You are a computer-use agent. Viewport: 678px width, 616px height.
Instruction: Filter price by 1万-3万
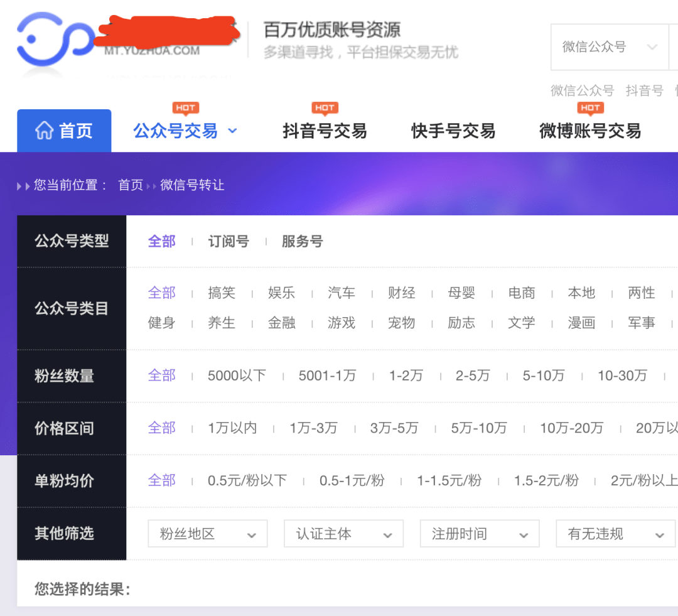[x=313, y=428]
